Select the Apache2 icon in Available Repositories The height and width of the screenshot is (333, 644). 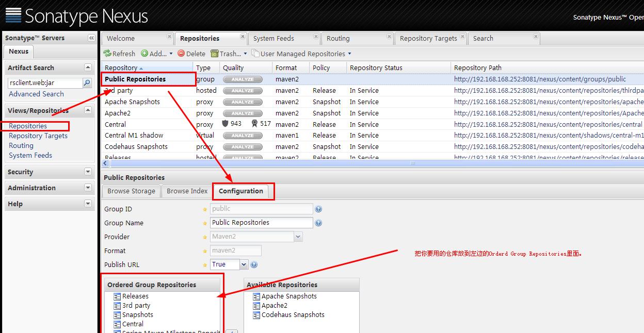(256, 306)
